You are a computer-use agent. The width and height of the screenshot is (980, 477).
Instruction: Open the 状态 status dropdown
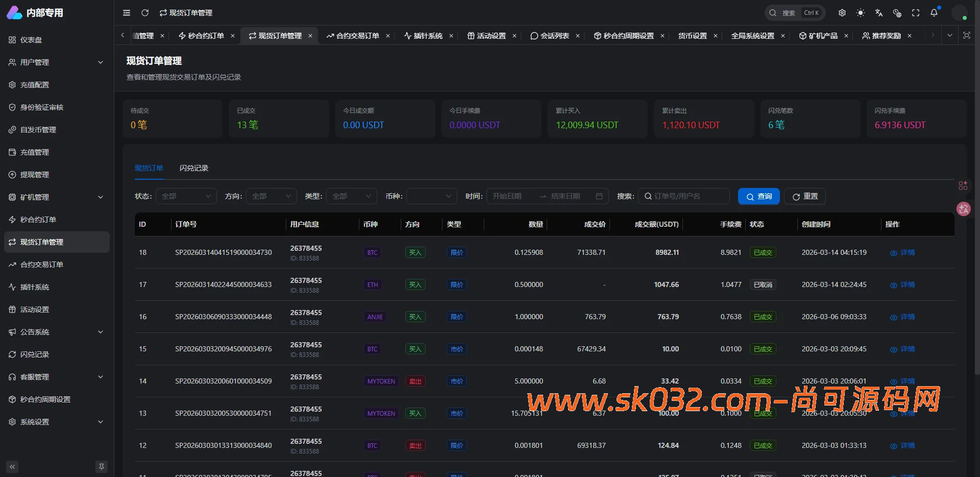[x=186, y=196]
